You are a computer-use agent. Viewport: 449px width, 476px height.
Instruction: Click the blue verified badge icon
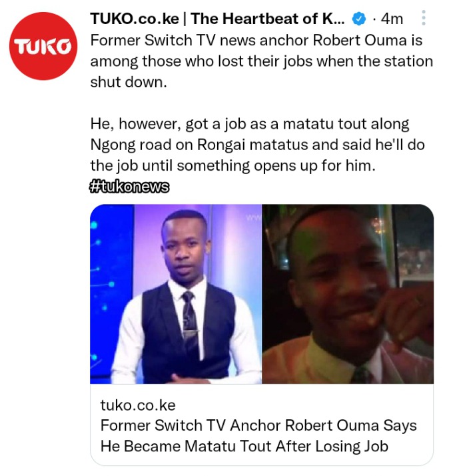point(358,19)
